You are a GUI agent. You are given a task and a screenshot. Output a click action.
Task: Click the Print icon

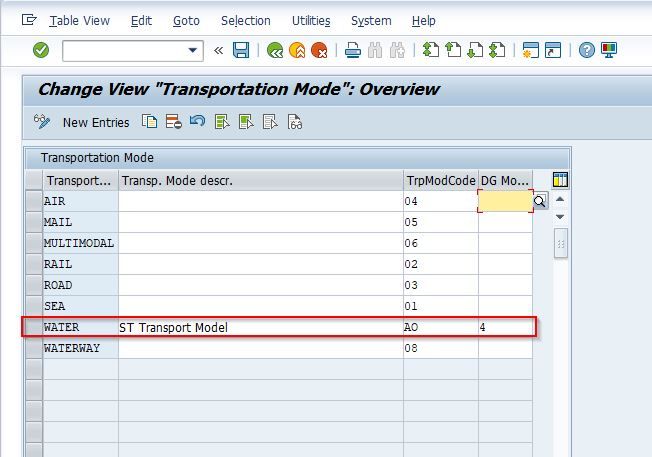coord(353,51)
